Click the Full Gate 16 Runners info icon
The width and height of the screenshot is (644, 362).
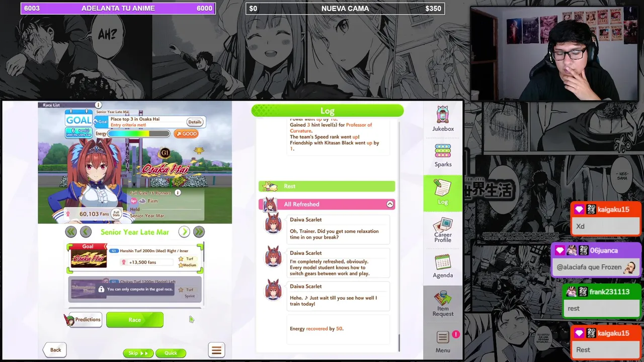(178, 193)
